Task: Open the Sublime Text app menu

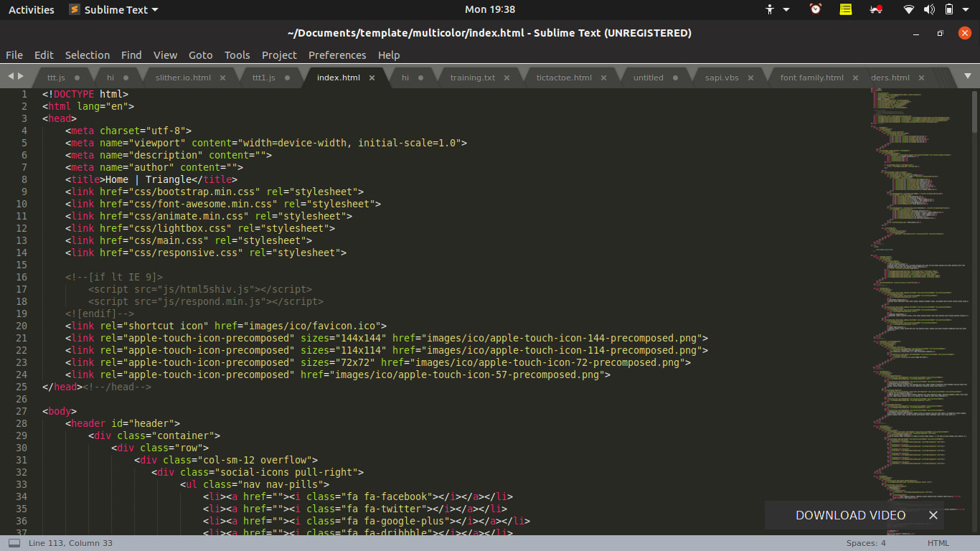Action: (114, 9)
